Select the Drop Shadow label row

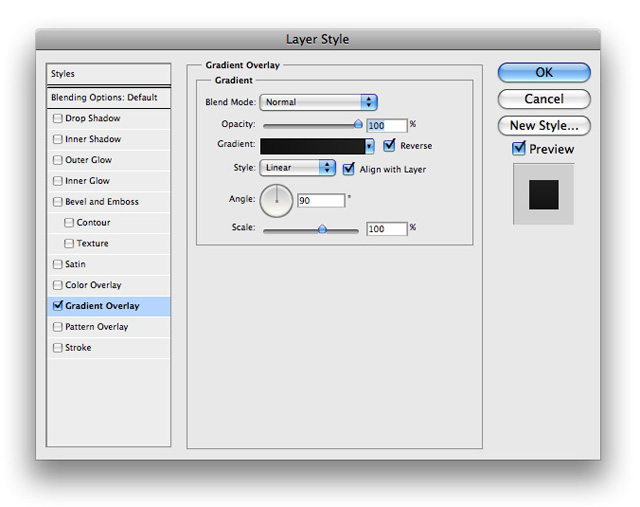point(109,118)
